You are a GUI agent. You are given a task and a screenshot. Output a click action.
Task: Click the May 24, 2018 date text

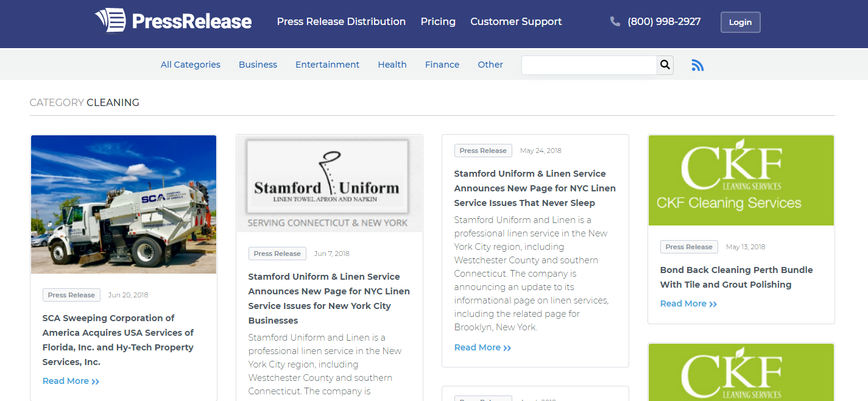tap(541, 151)
